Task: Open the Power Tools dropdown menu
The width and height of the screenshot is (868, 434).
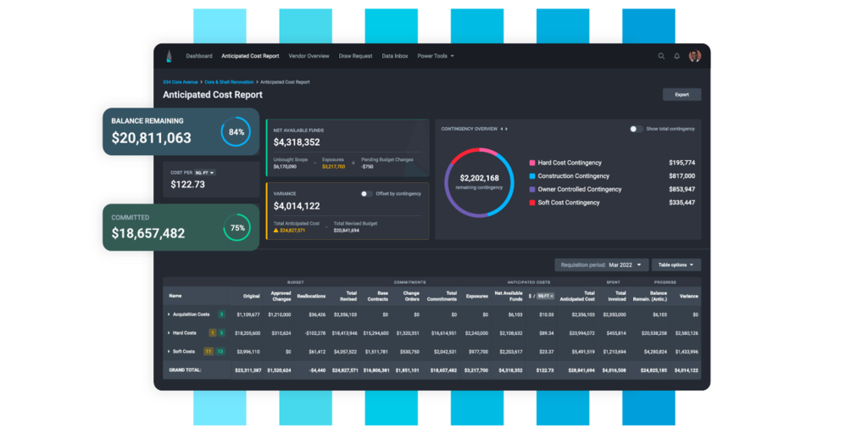Action: coord(435,56)
